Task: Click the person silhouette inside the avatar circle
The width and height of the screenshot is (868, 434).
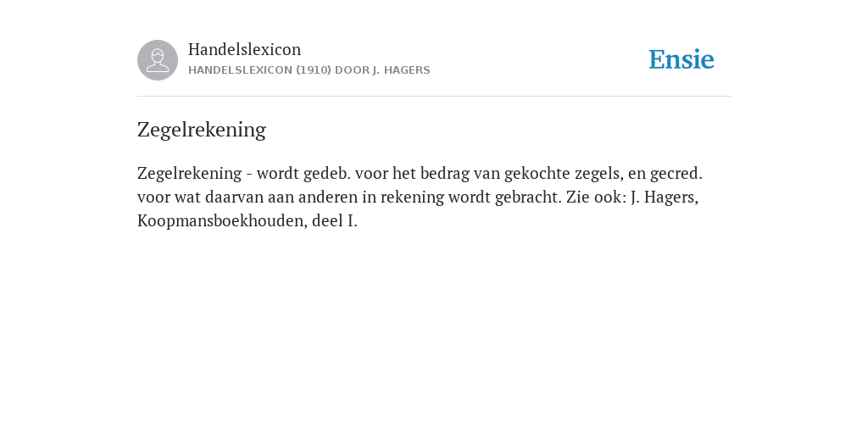Action: point(158,60)
